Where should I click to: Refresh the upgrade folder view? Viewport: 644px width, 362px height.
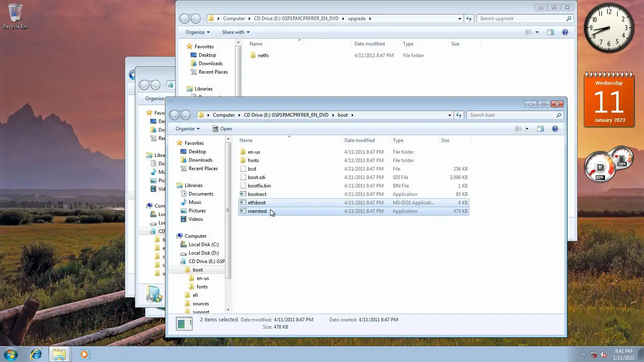point(469,19)
